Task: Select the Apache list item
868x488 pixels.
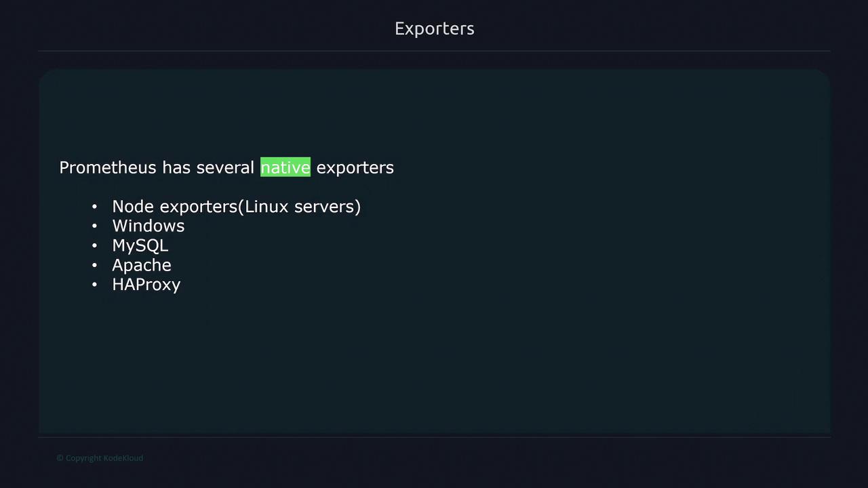Action: click(x=141, y=265)
